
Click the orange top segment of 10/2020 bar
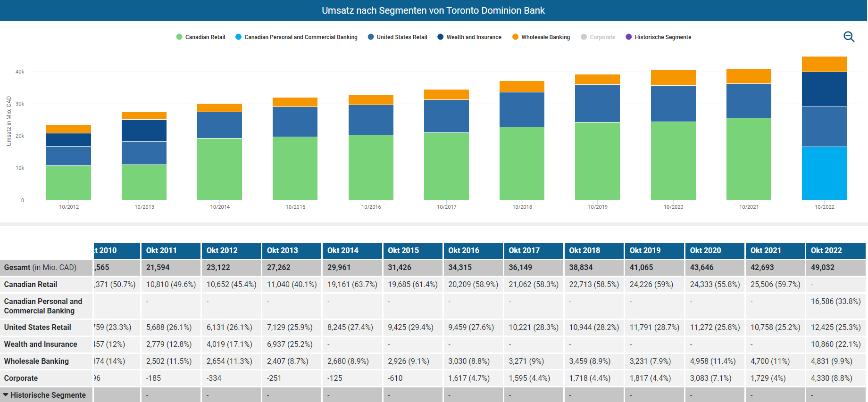point(673,78)
